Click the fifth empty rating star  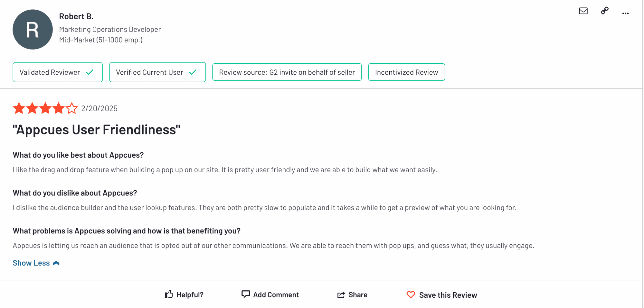(72, 108)
